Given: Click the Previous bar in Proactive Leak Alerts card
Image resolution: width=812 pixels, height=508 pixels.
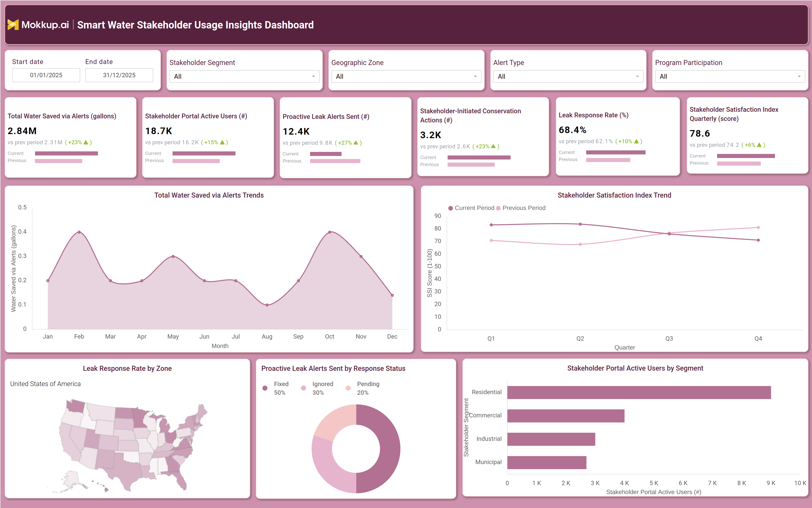Looking at the screenshot, I should pyautogui.click(x=335, y=161).
